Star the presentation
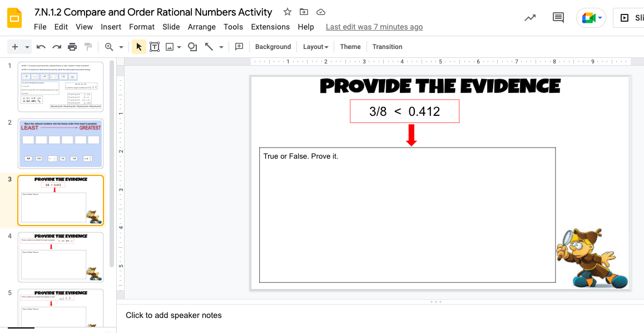Viewport: 644px width, 333px height. click(x=286, y=12)
